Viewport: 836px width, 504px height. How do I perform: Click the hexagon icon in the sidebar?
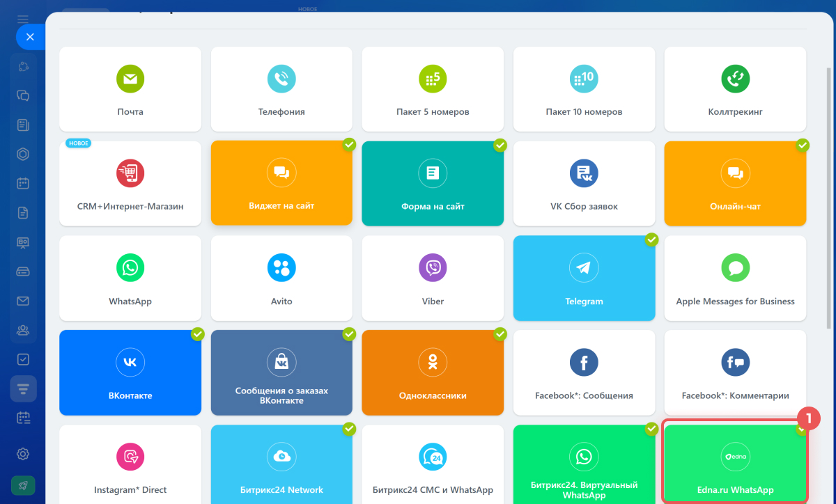23,154
